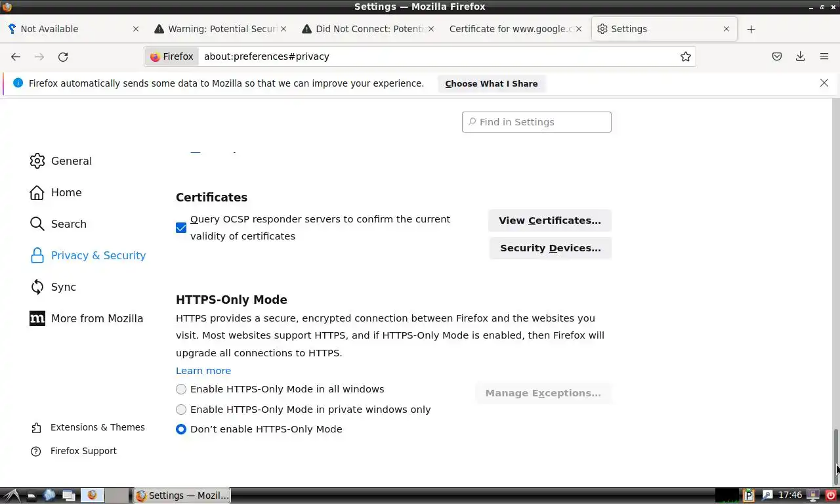The width and height of the screenshot is (840, 504).
Task: Click the View Certificates button
Action: pyautogui.click(x=550, y=220)
